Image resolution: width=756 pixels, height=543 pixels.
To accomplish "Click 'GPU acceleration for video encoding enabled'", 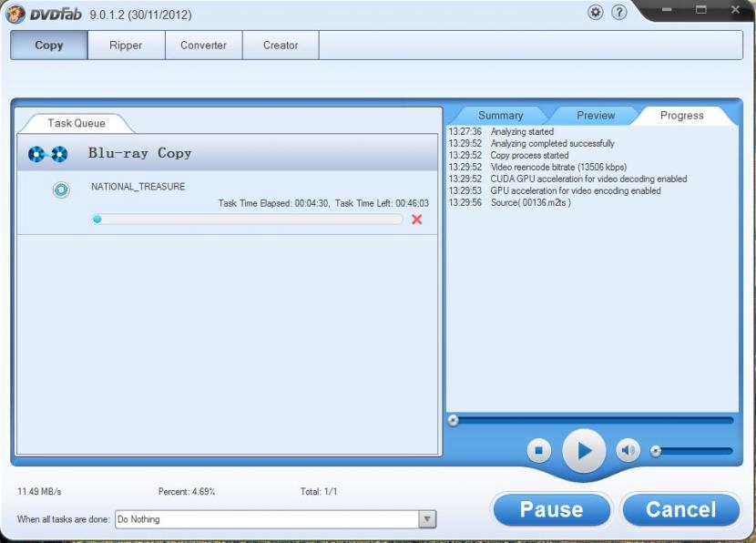I will (576, 191).
